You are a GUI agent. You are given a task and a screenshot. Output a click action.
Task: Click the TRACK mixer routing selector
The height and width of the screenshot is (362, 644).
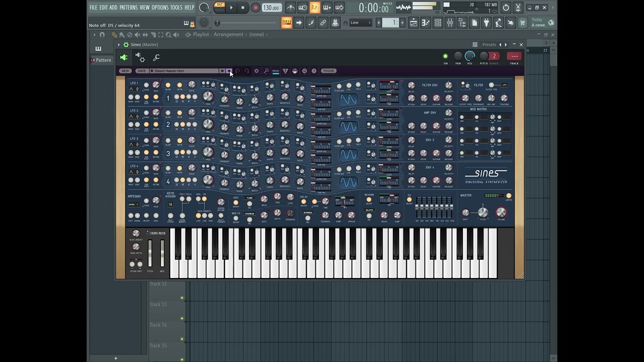pos(514,56)
